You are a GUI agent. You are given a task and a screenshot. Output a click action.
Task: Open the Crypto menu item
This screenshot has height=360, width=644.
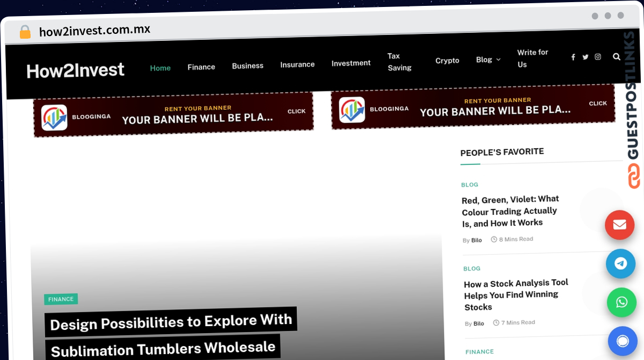448,61
